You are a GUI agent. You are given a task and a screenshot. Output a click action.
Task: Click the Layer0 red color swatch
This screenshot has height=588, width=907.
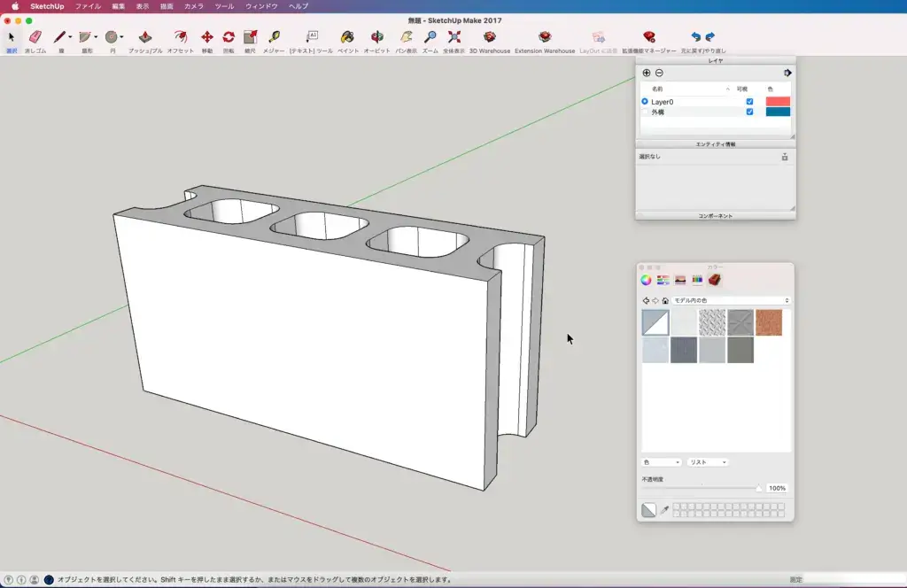(x=778, y=102)
